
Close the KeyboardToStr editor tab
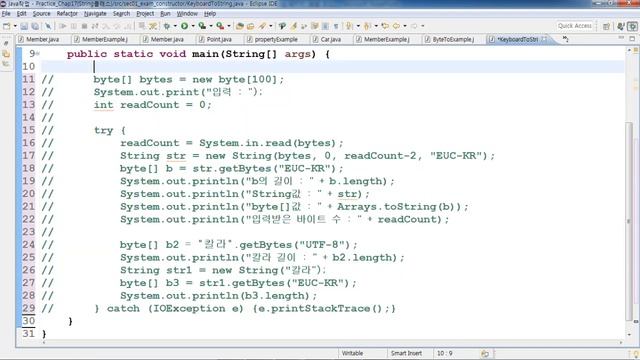[x=544, y=39]
